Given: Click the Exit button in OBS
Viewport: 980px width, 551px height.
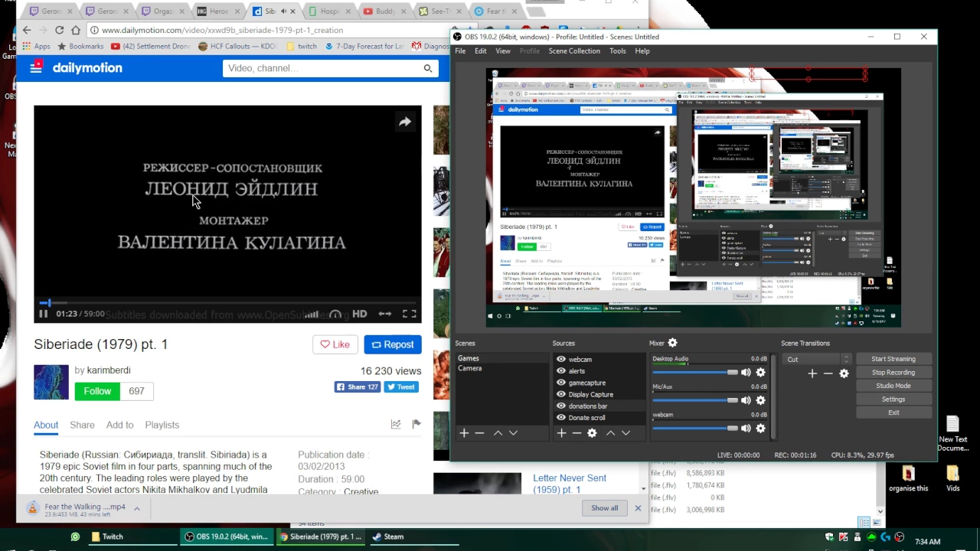Looking at the screenshot, I should 893,412.
